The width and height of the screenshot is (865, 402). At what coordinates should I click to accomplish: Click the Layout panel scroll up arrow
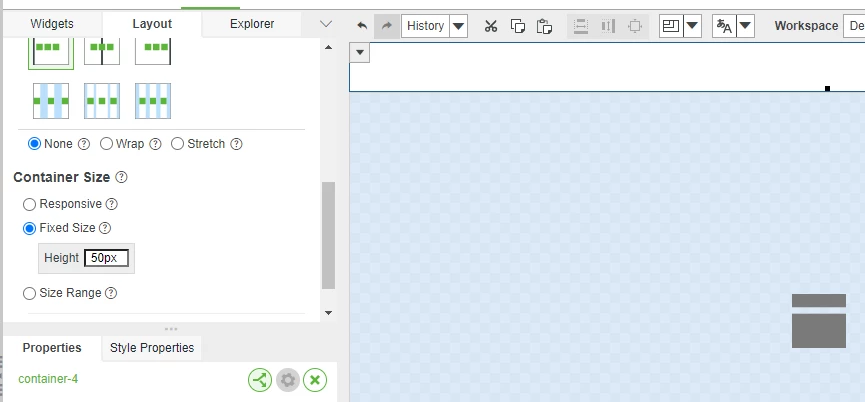(x=328, y=47)
